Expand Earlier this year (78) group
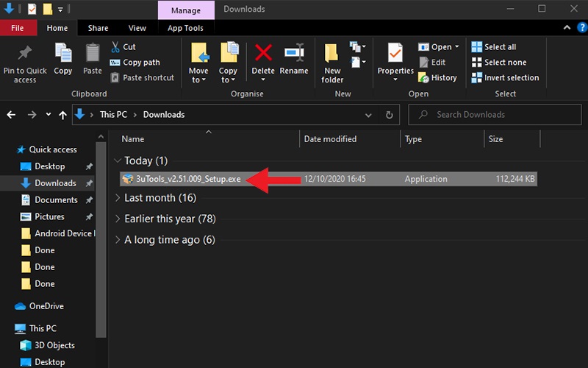This screenshot has height=368, width=588. (x=118, y=219)
